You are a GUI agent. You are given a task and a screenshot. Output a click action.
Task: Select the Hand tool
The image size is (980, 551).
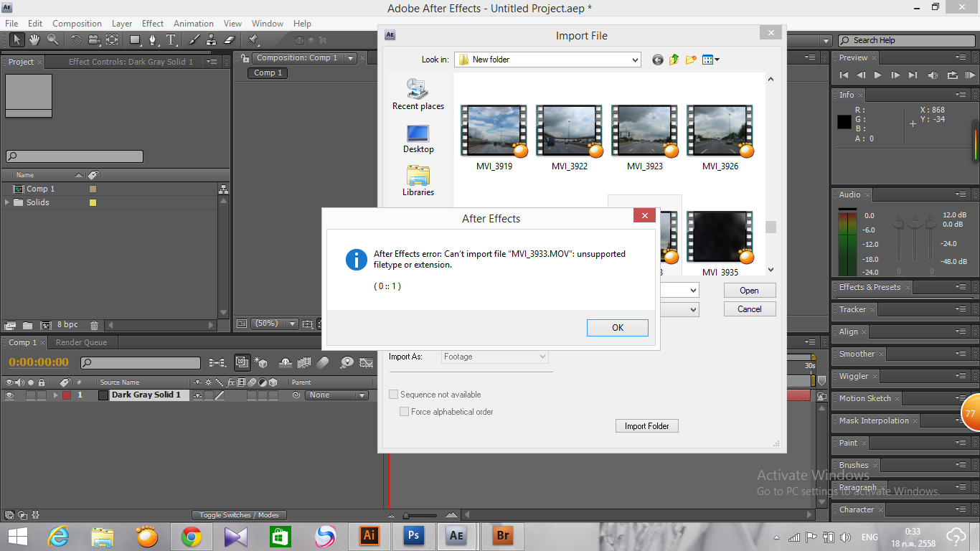tap(34, 40)
